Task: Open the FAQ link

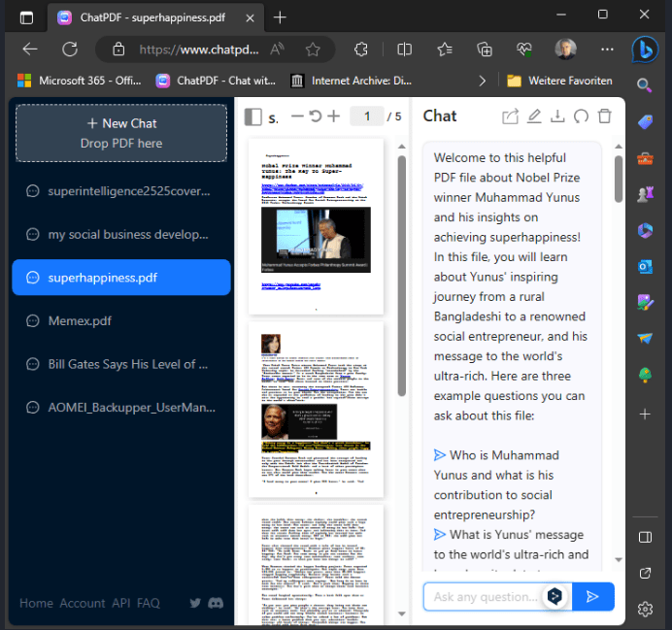Action: (148, 603)
